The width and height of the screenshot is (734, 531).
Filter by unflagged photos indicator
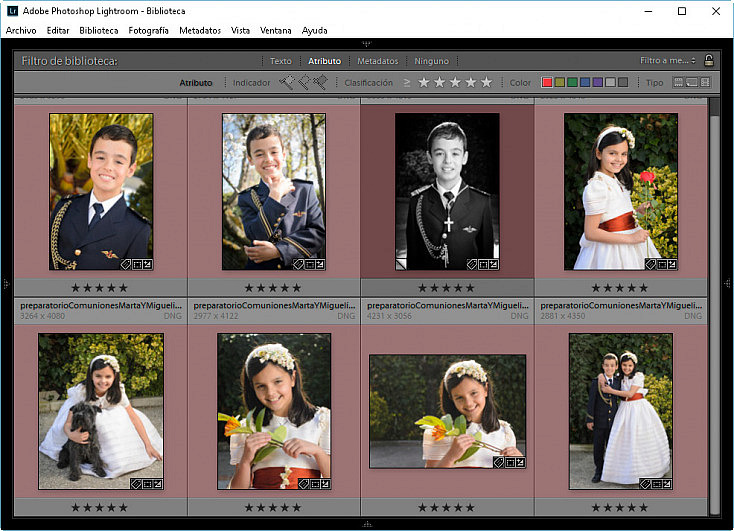click(303, 82)
